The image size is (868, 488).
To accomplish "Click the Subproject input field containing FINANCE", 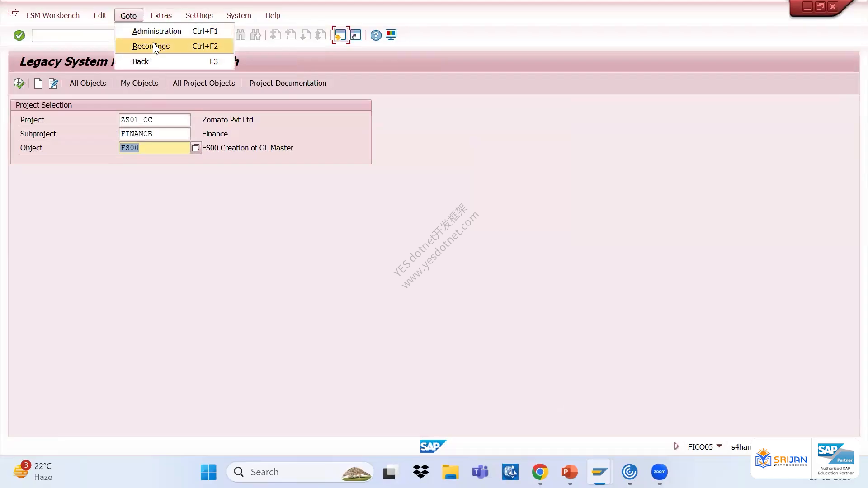I will click(x=155, y=134).
